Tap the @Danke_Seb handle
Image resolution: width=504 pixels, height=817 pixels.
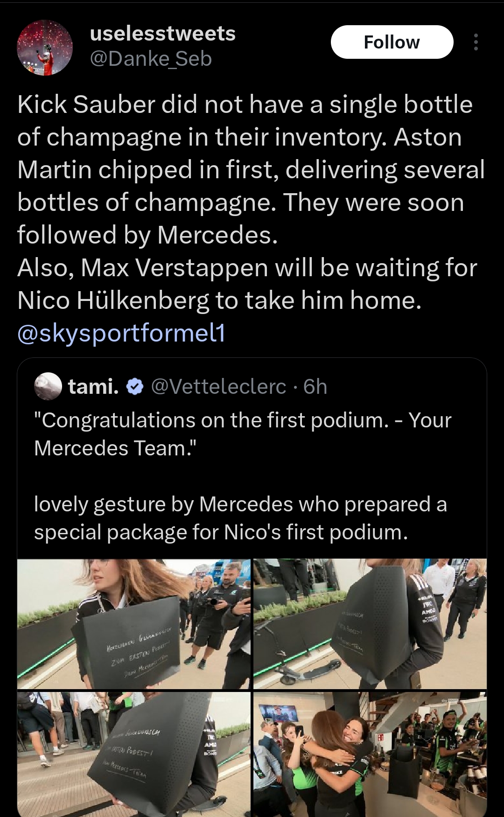click(x=151, y=59)
